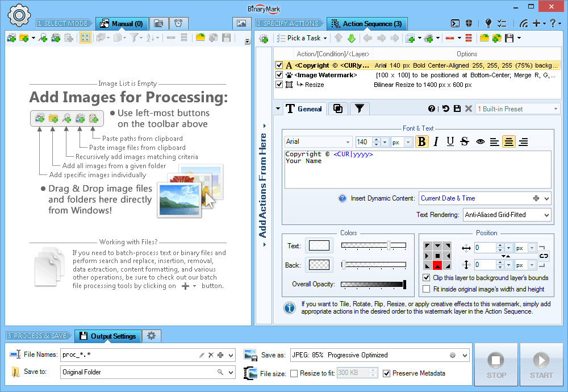
Task: Open the font size unit px dropdown
Action: (408, 142)
